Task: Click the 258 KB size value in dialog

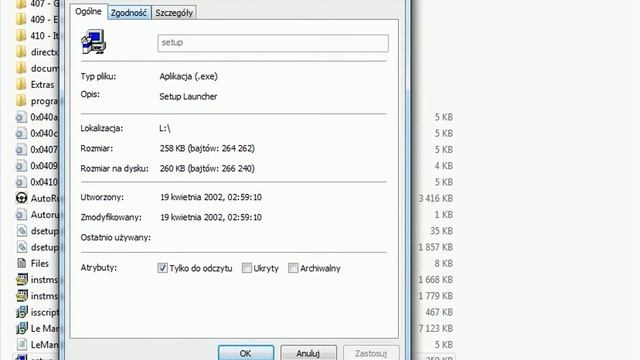Action: [x=207, y=148]
